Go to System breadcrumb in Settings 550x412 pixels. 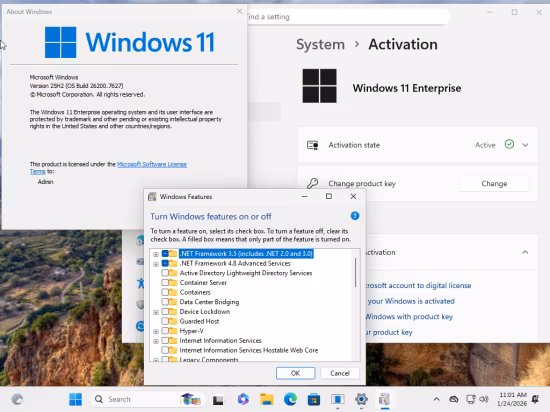[x=320, y=45]
